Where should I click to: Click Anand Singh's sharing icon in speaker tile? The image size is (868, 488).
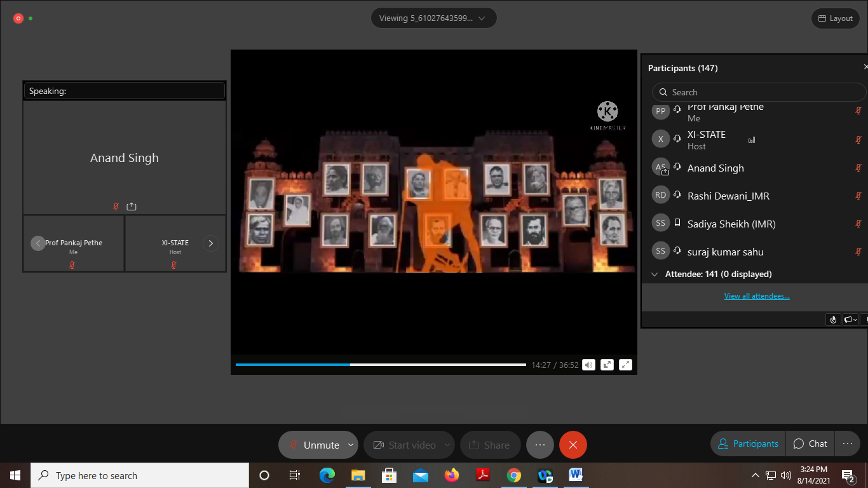[132, 207]
